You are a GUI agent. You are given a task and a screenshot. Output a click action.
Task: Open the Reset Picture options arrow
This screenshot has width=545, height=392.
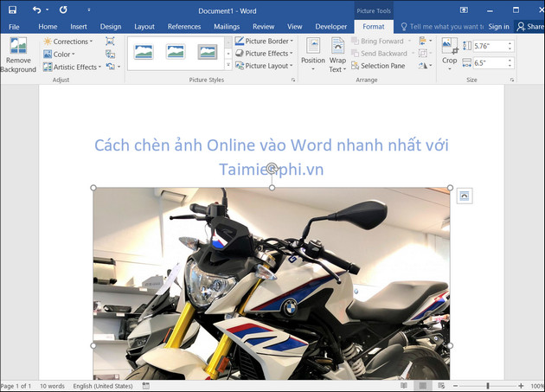tap(119, 66)
